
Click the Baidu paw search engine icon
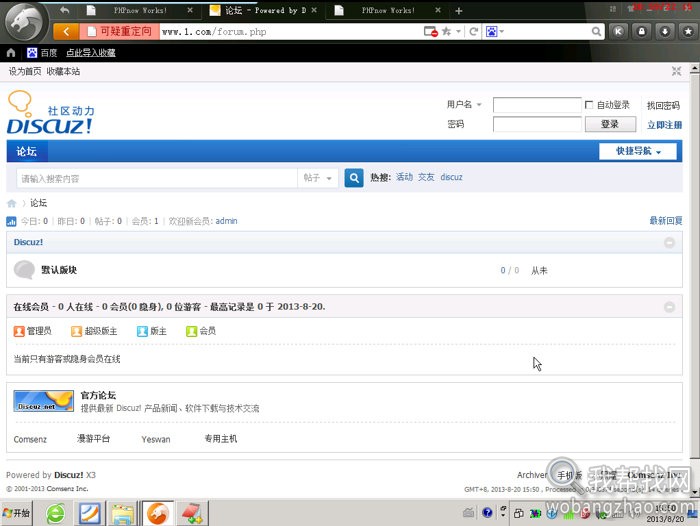click(491, 31)
